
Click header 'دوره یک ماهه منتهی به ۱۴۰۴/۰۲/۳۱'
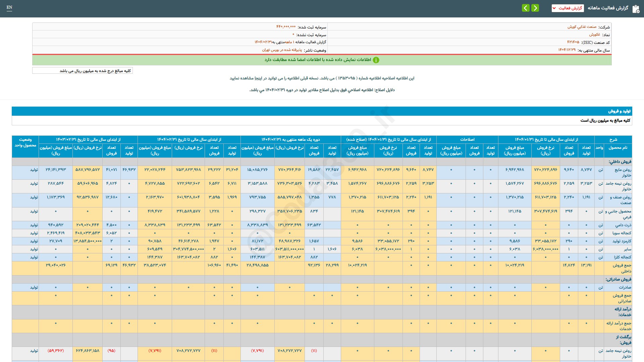coord(291,139)
